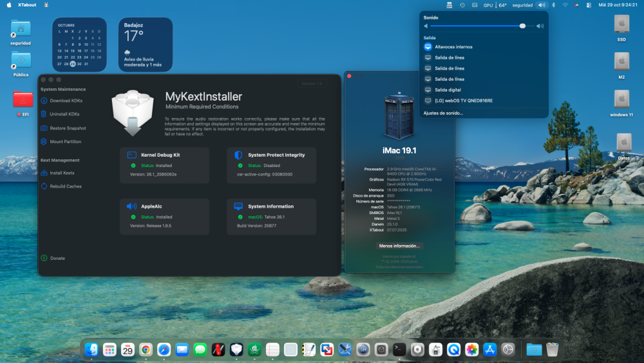Viewport: 644px width, 363px height.
Task: Click the loud speaker icon beside volume slider
Action: pyautogui.click(x=540, y=26)
